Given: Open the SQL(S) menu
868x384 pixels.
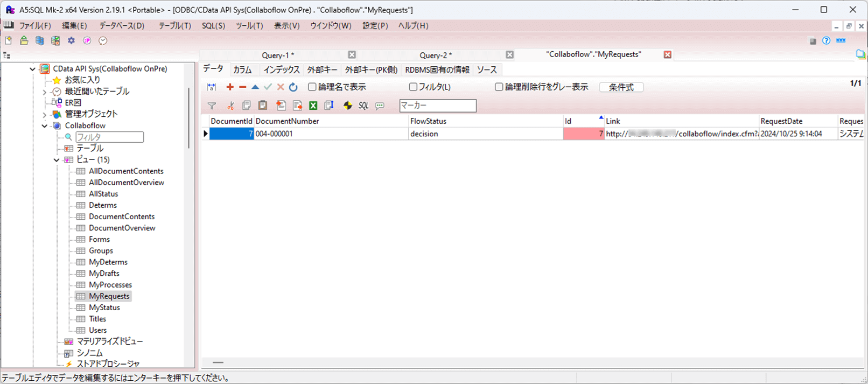Looking at the screenshot, I should tap(213, 26).
